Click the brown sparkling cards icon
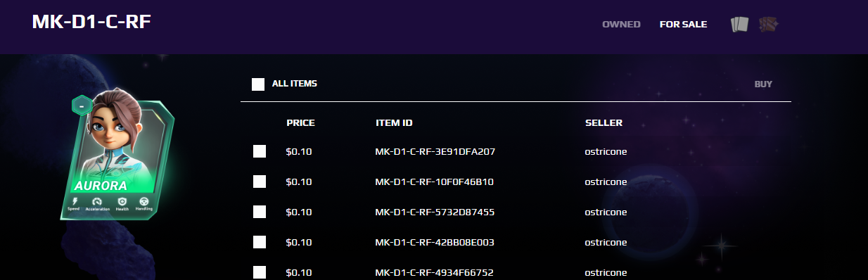The image size is (868, 280). [768, 25]
